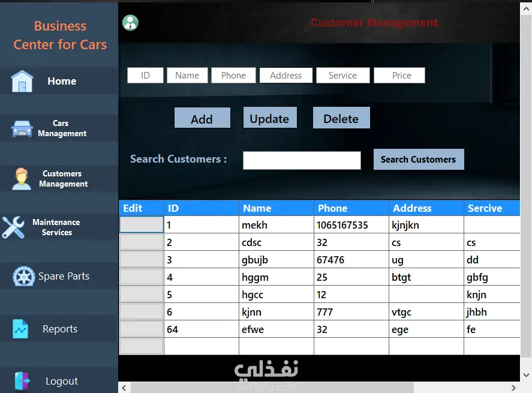
Task: Click the Delete button
Action: (x=341, y=118)
